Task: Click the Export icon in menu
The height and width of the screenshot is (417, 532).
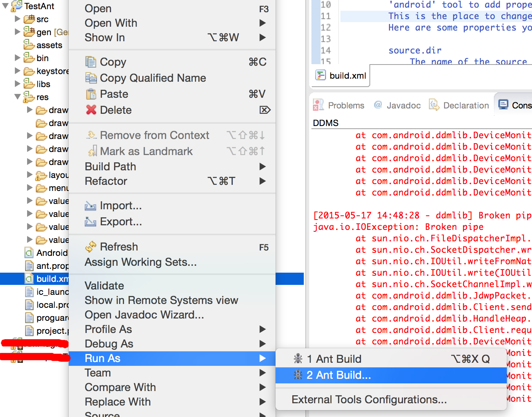Action: (x=90, y=222)
